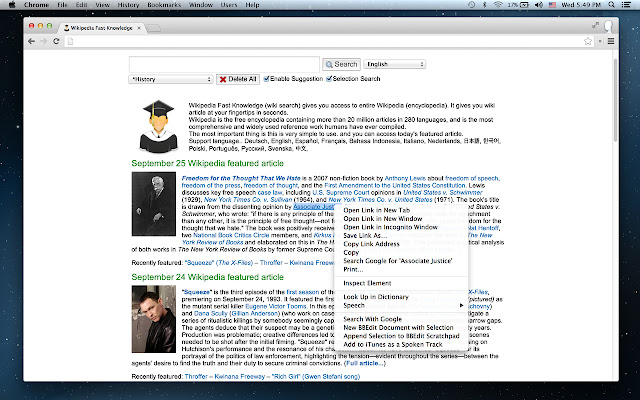This screenshot has width=640, height=400.
Task: Open the Full article link
Action: 364,363
